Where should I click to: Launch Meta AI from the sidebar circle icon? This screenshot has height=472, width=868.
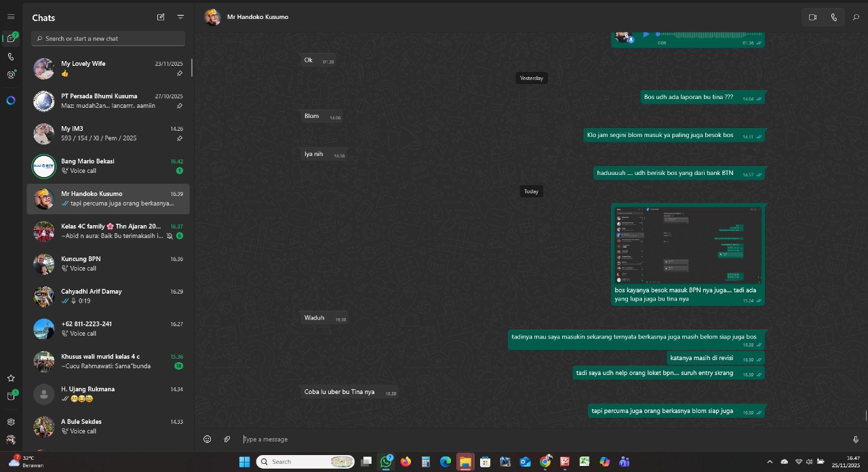11,100
